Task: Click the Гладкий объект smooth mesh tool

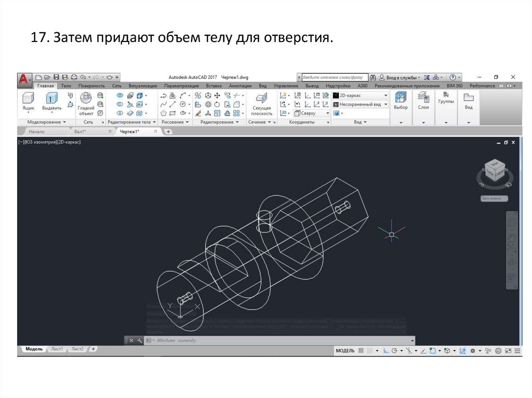Action: [x=86, y=103]
